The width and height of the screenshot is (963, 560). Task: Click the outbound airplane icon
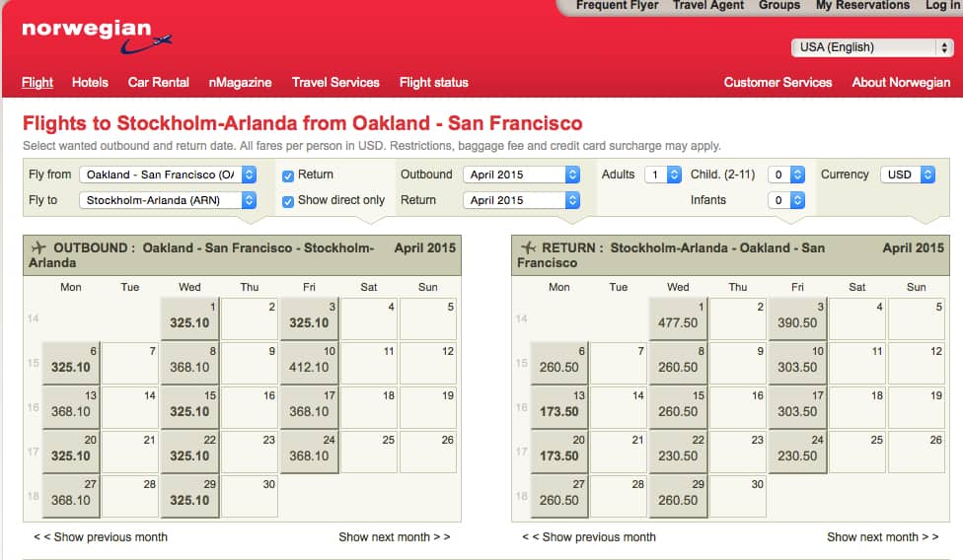(38, 247)
